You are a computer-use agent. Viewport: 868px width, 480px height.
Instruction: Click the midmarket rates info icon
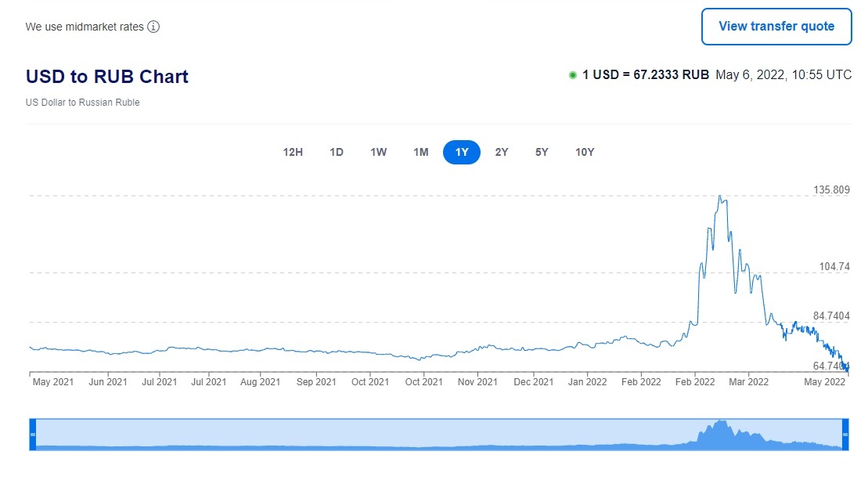[x=153, y=27]
